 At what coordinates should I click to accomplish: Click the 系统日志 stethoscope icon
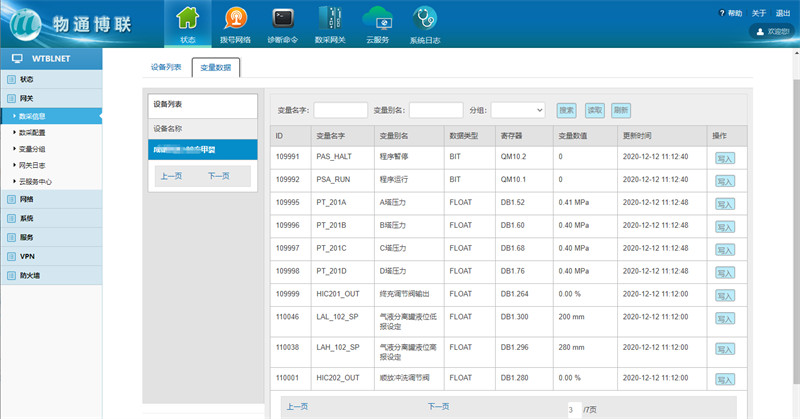click(423, 19)
